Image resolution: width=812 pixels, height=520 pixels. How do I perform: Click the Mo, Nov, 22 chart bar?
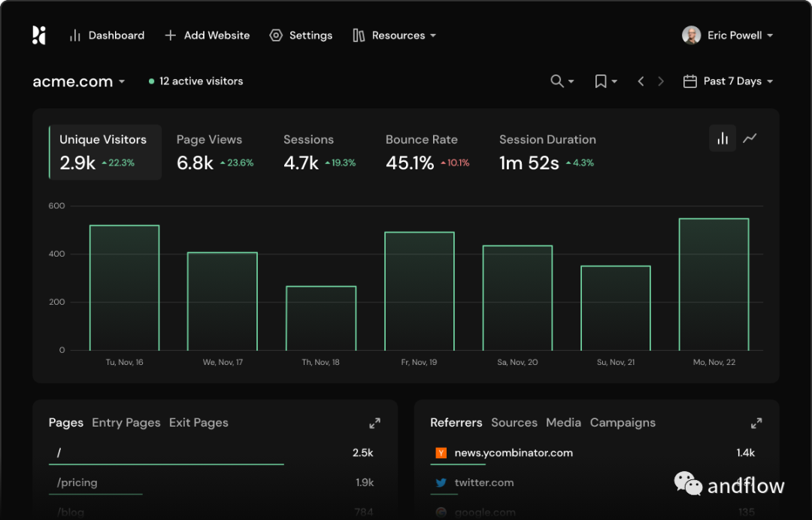[714, 284]
